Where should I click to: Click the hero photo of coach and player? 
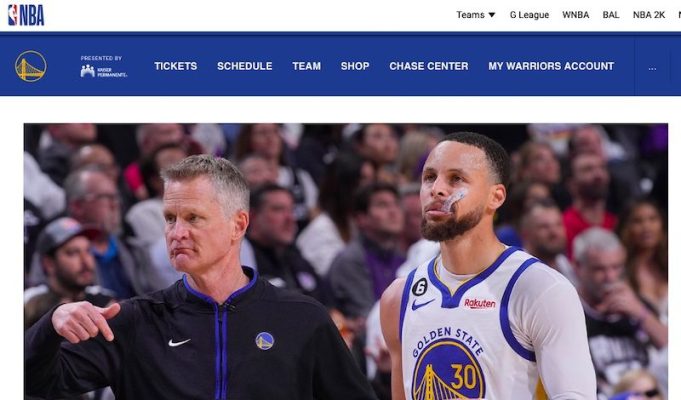pyautogui.click(x=346, y=261)
